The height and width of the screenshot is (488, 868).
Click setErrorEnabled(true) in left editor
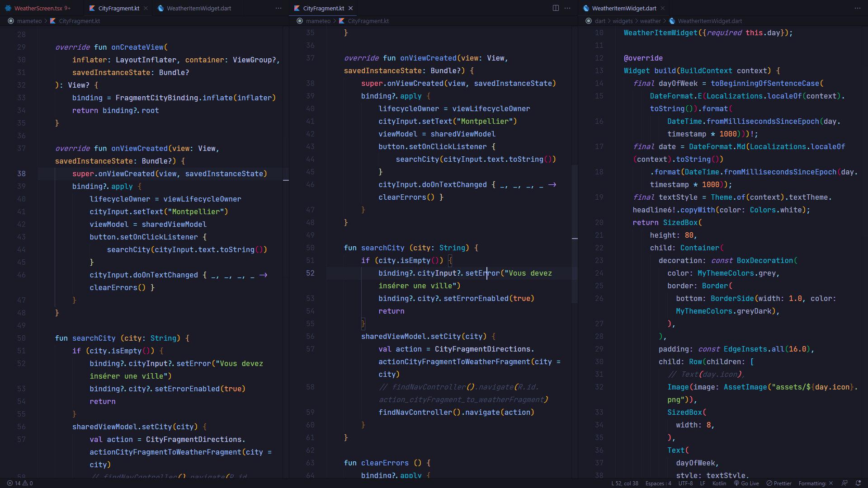(x=200, y=389)
